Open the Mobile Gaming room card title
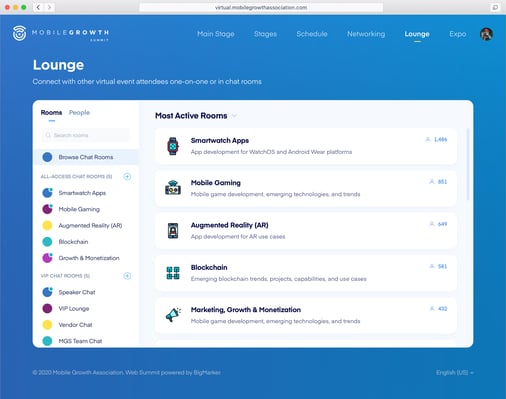 point(216,183)
